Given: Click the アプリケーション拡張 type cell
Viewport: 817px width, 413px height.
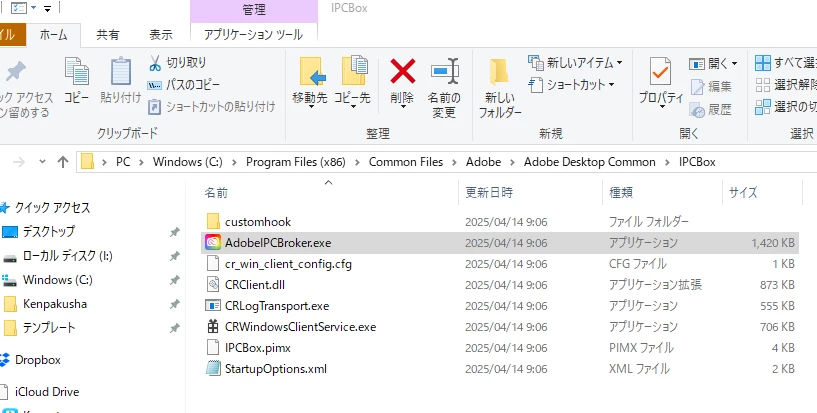Looking at the screenshot, I should 655,284.
